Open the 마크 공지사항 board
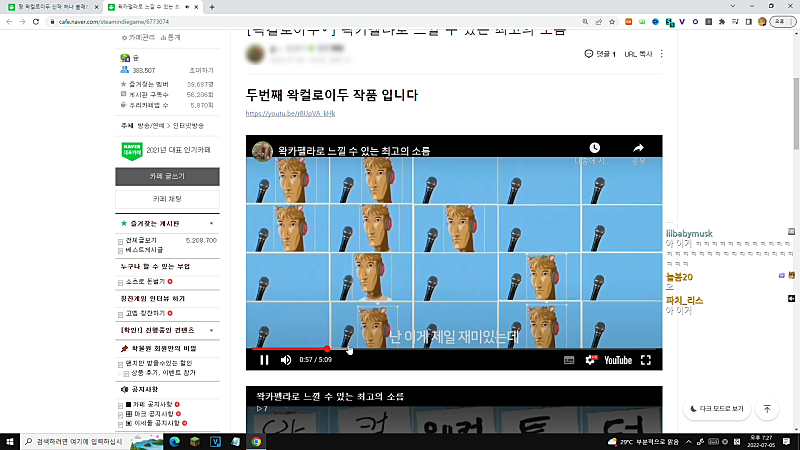The image size is (800, 450). (153, 414)
